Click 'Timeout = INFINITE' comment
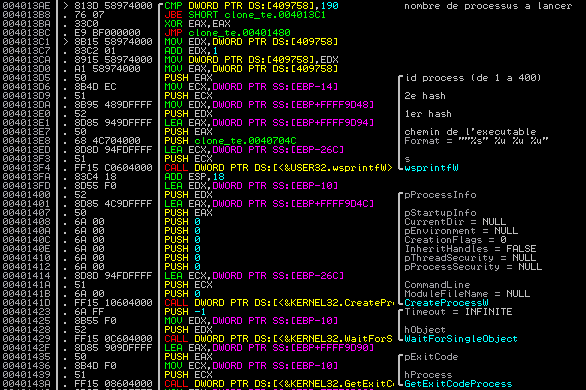Screen dimensions: 586x390 coord(458,312)
